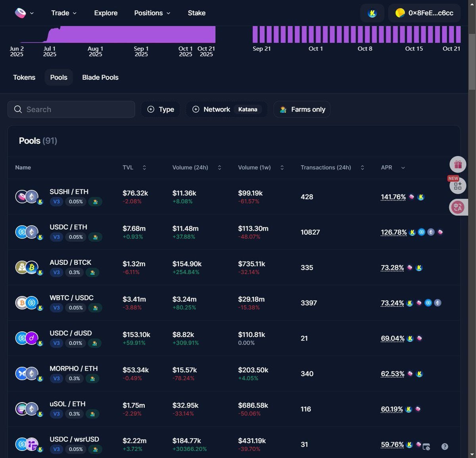The width and height of the screenshot is (476, 458).
Task: Open the Type filter dropdown
Action: pos(161,110)
